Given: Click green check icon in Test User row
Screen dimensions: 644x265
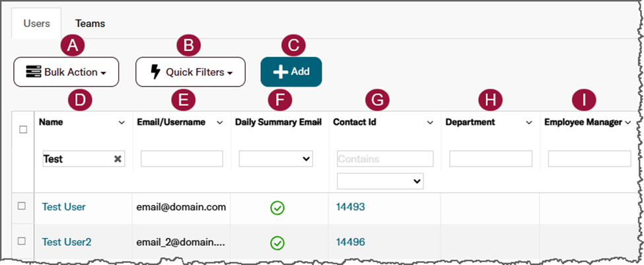Looking at the screenshot, I should click(x=277, y=208).
